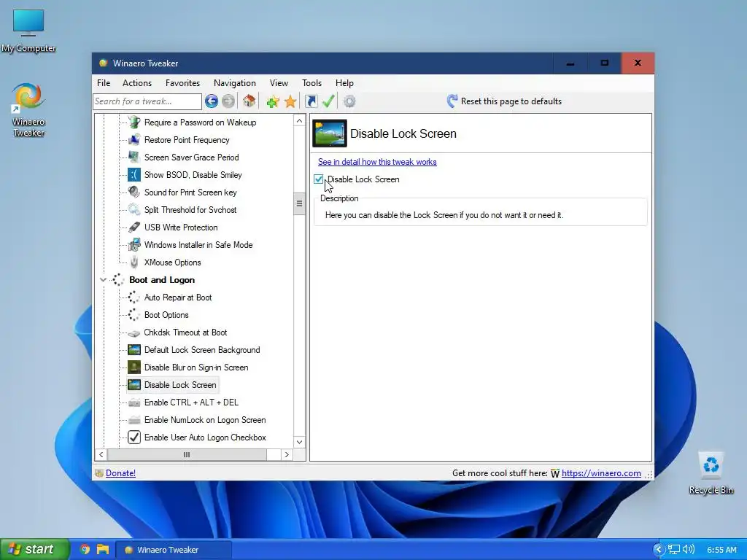Open the Favorites menu
Viewport: 747px width, 560px height.
(182, 83)
